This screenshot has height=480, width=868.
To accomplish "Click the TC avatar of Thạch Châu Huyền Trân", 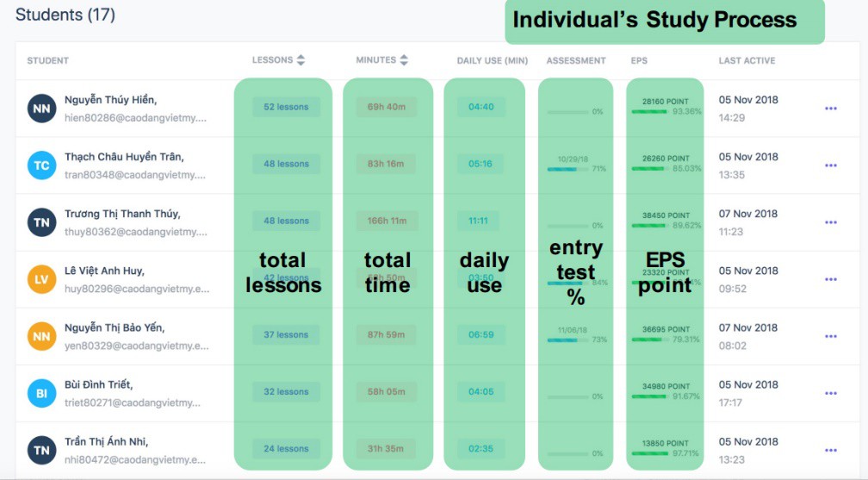I will (x=41, y=165).
